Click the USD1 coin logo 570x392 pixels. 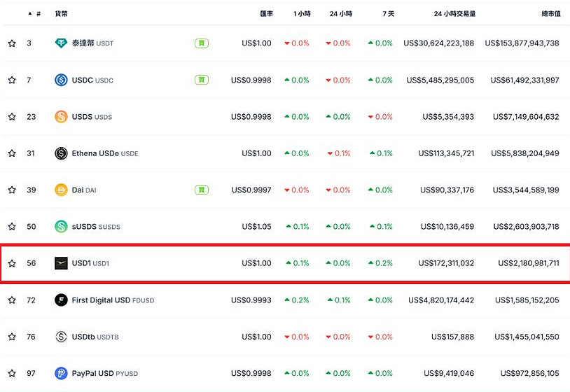click(x=62, y=263)
